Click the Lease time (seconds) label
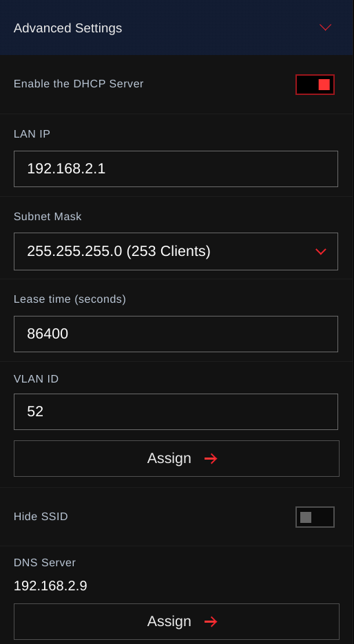Screen dimensions: 354x644 (70, 299)
